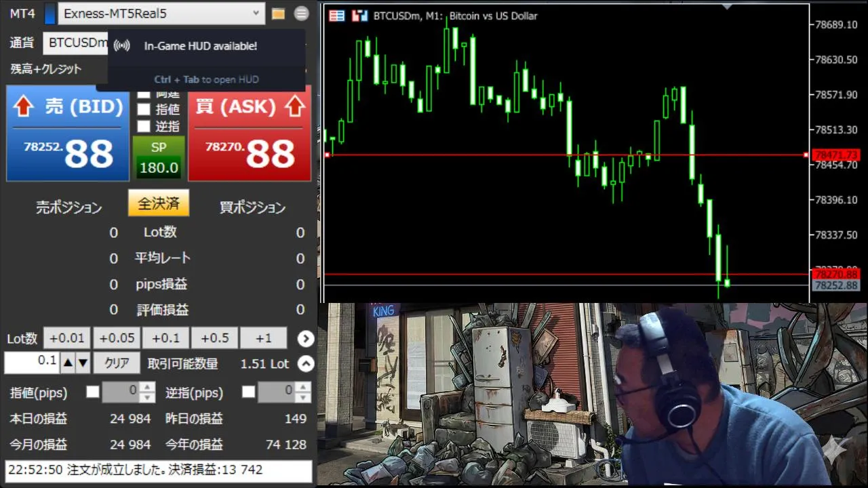Click the order status message box

click(x=159, y=470)
